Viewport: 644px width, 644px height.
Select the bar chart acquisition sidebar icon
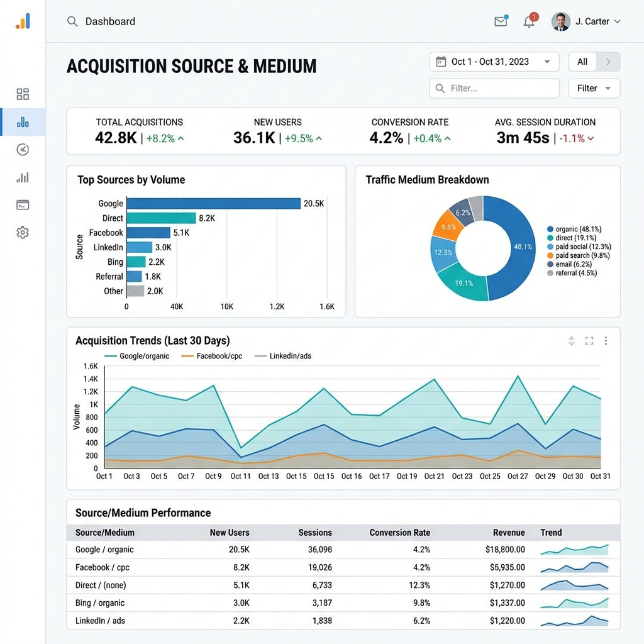tap(23, 122)
